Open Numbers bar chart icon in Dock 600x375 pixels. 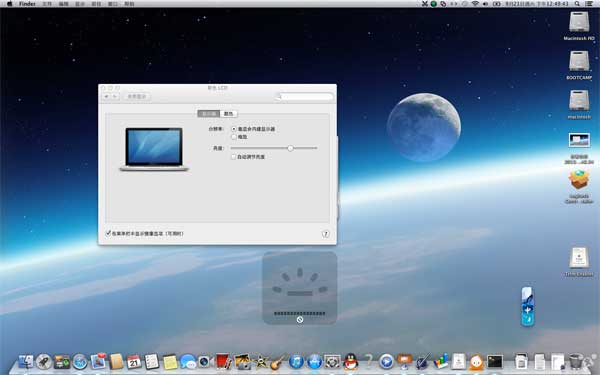click(x=441, y=362)
